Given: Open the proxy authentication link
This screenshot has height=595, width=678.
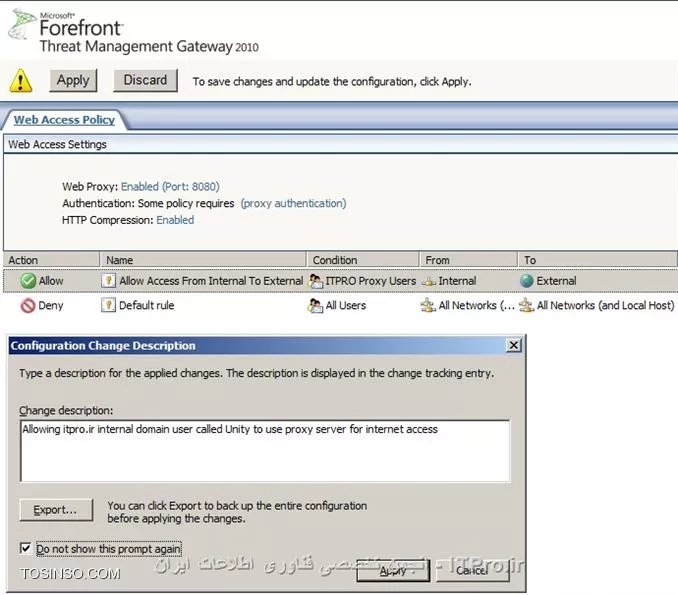Looking at the screenshot, I should (294, 203).
